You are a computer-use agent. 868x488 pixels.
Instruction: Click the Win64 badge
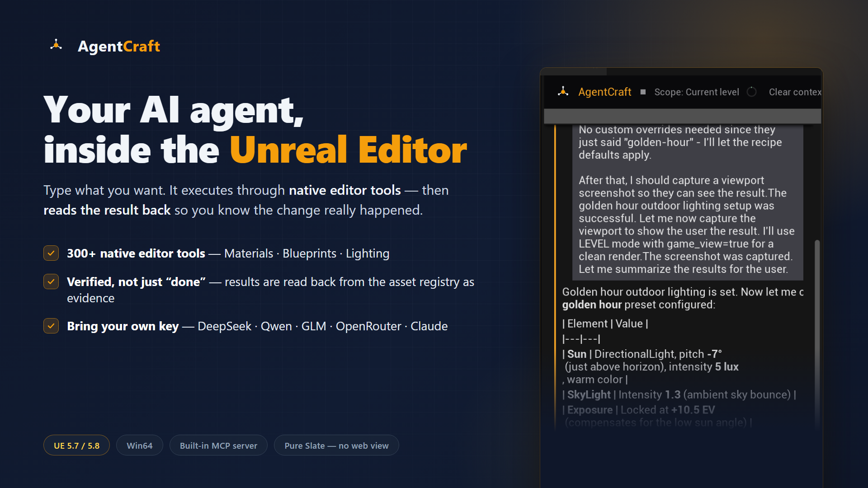pos(139,446)
